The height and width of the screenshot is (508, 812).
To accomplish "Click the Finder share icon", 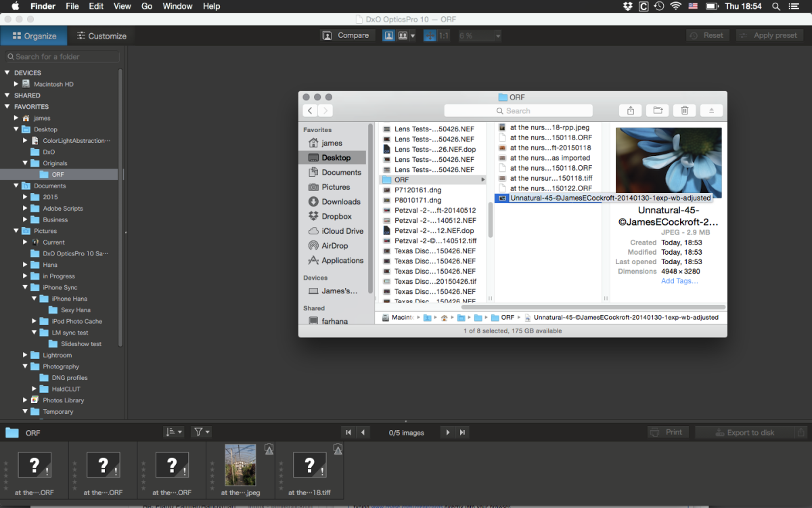I will 630,110.
